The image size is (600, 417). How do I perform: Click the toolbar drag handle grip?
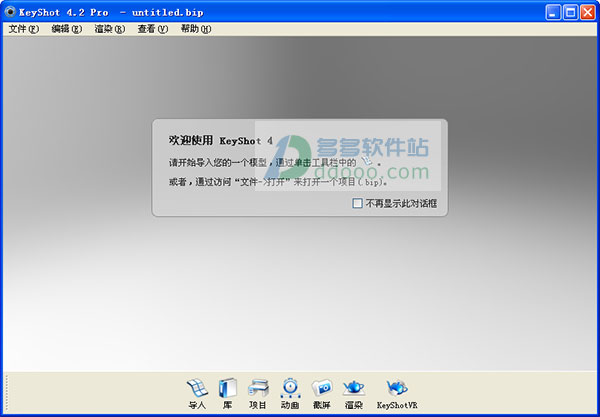[x=7, y=394]
